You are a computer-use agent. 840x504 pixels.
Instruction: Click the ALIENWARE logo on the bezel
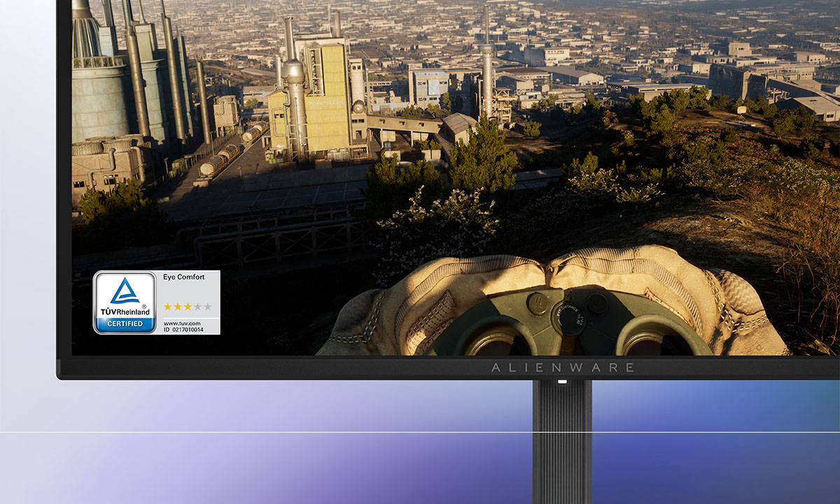click(562, 367)
